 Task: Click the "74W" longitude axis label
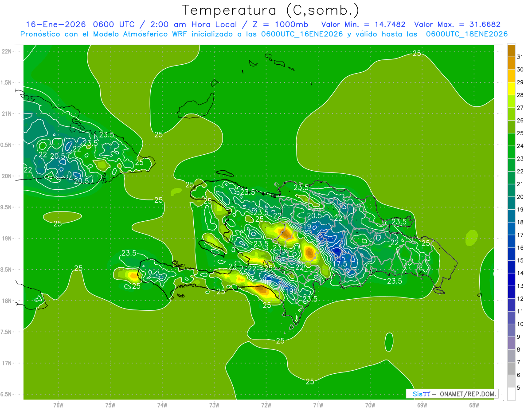pyautogui.click(x=162, y=405)
